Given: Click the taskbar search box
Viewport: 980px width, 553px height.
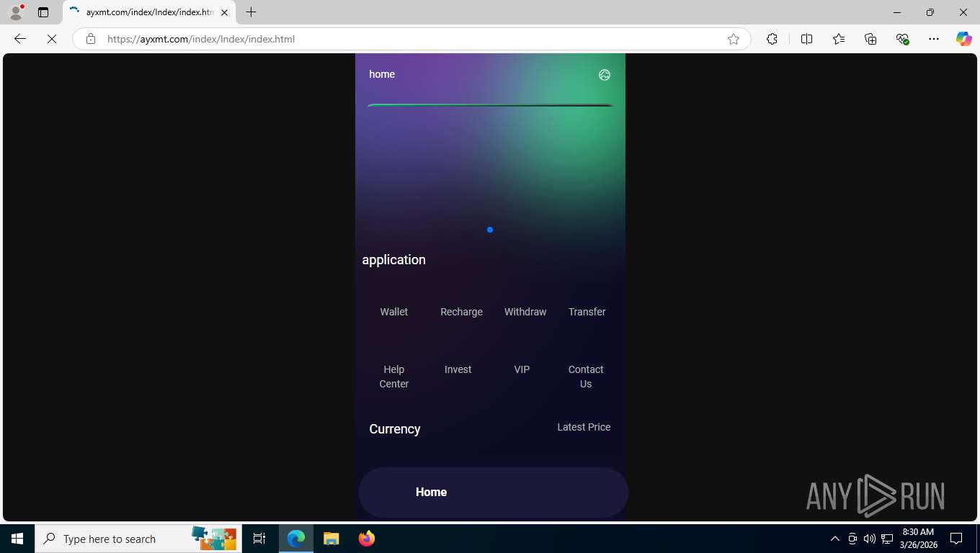Looking at the screenshot, I should click(138, 539).
